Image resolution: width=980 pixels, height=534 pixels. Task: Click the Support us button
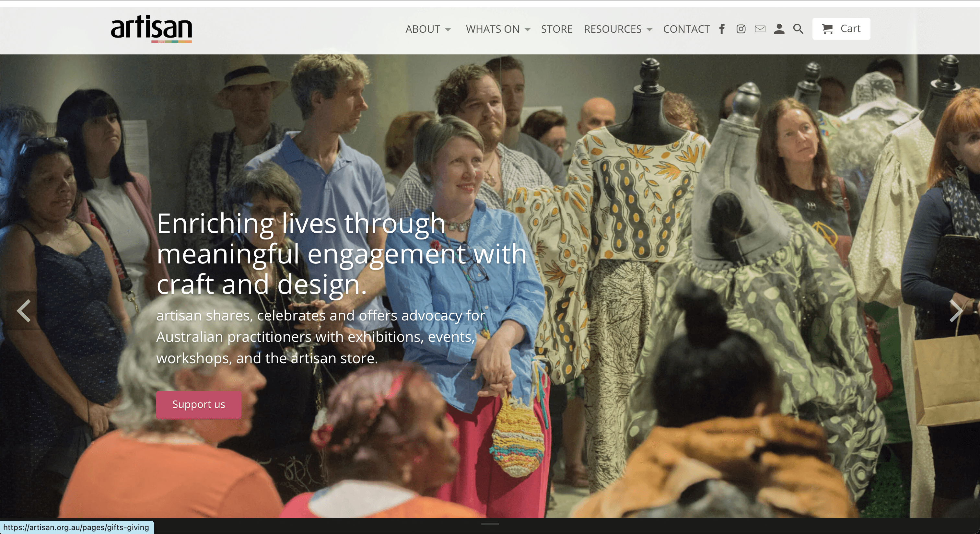click(x=199, y=405)
